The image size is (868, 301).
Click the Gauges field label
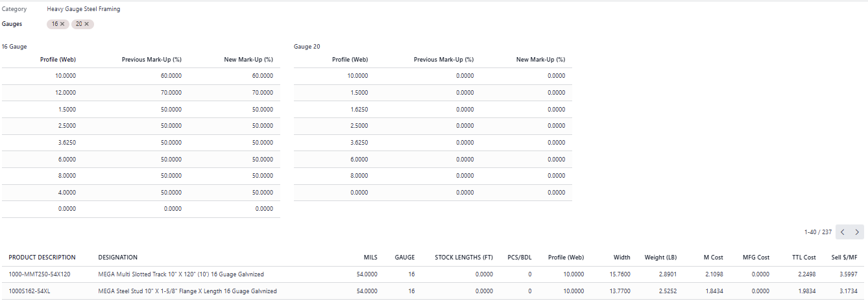pyautogui.click(x=12, y=24)
